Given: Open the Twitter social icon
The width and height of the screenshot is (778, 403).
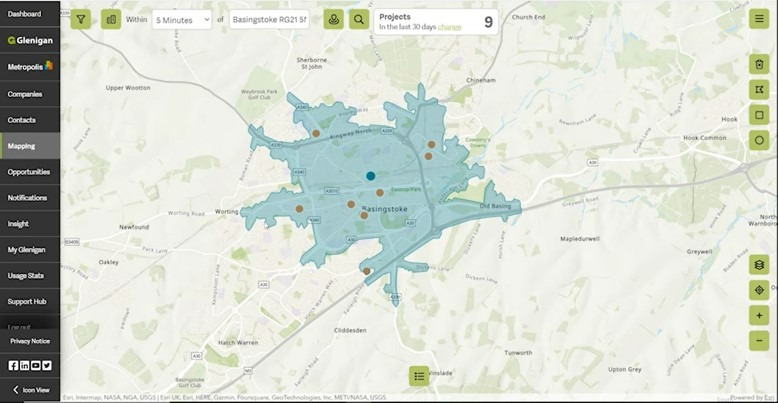Looking at the screenshot, I should coord(47,365).
